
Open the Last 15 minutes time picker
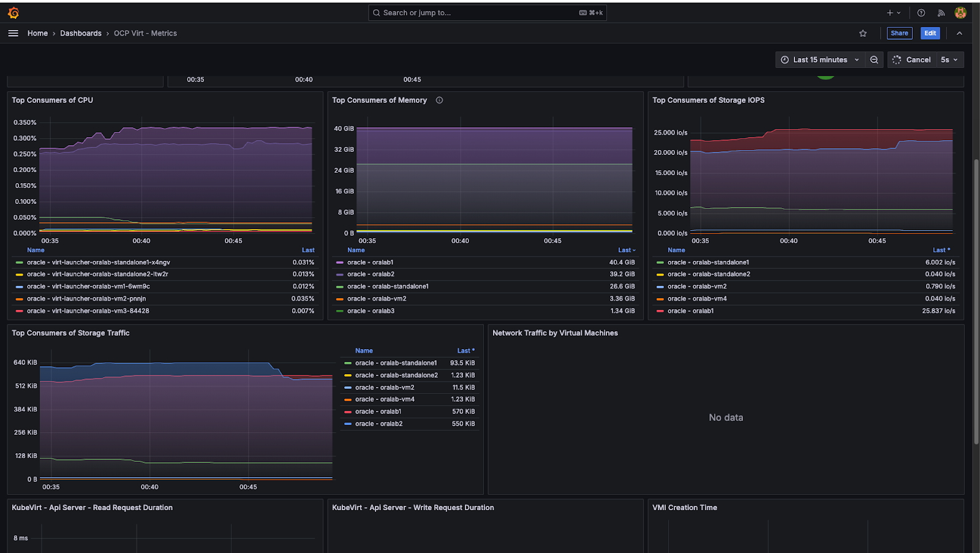click(820, 59)
